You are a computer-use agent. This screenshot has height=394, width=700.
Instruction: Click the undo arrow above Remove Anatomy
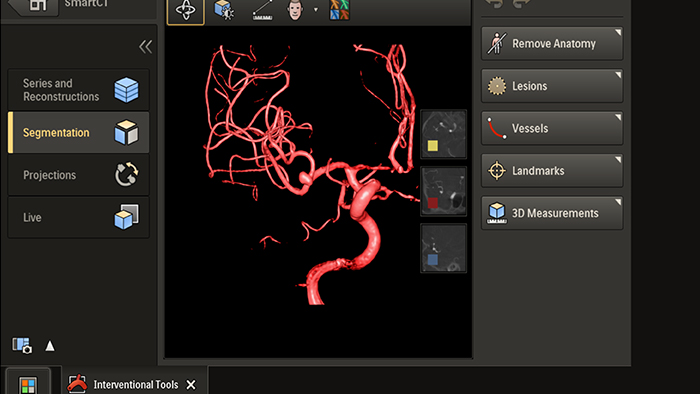point(494,4)
